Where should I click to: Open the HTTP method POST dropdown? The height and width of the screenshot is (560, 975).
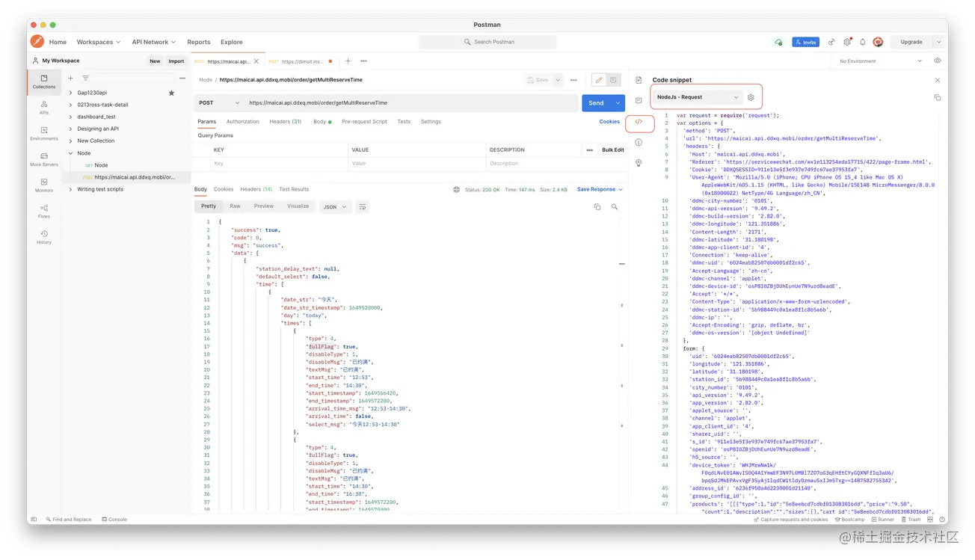click(x=219, y=103)
